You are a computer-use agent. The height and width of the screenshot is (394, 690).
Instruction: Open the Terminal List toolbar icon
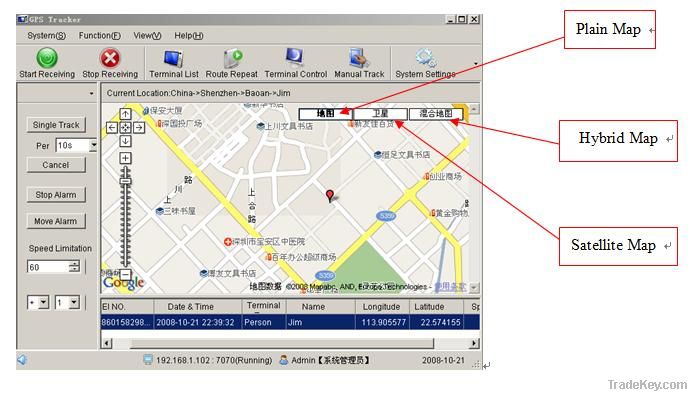point(174,58)
